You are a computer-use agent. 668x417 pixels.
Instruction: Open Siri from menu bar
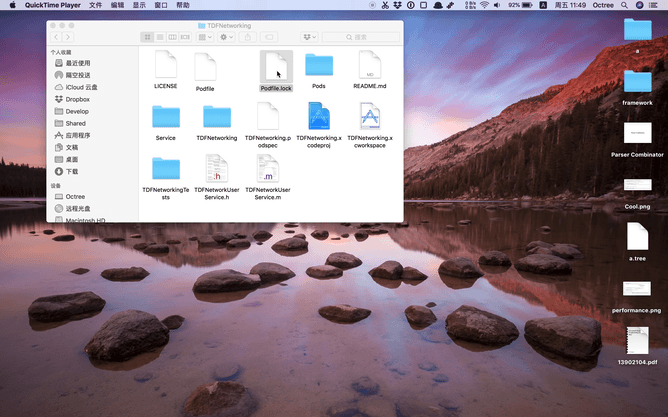coord(639,5)
